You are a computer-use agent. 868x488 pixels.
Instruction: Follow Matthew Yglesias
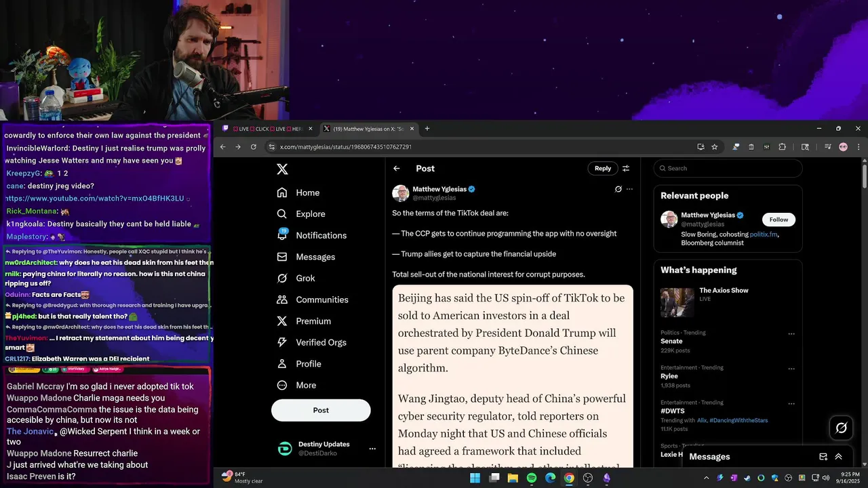(778, 220)
